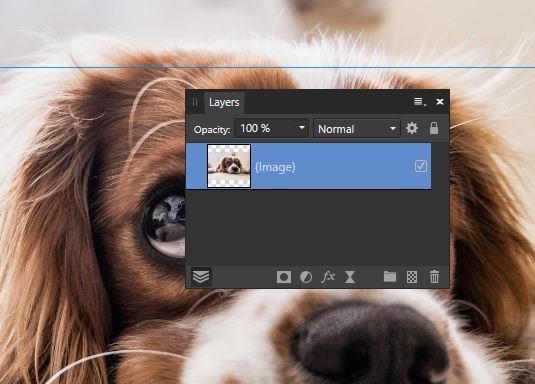Add a Mask Layer
Screen dimensions: 535x384
284,277
